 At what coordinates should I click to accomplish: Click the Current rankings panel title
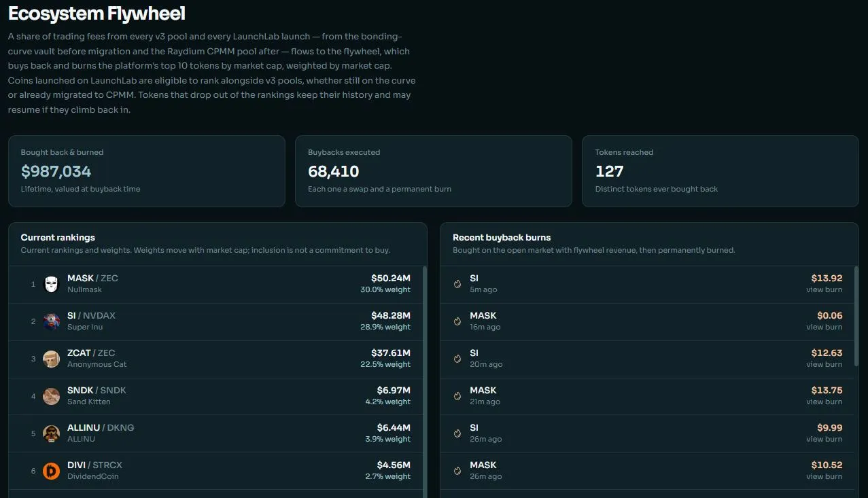58,238
